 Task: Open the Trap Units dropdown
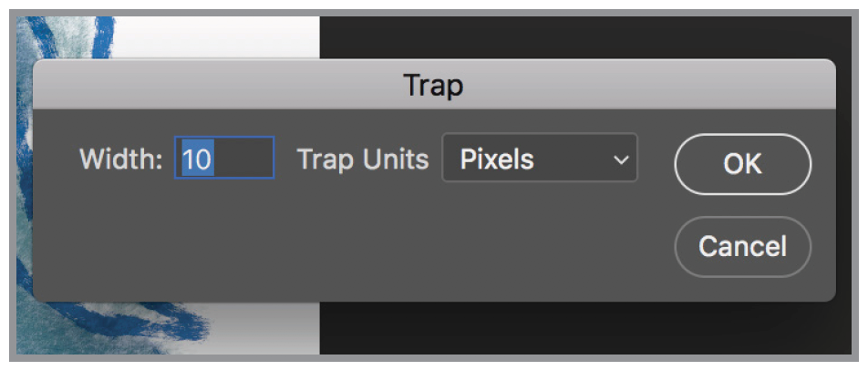(539, 159)
